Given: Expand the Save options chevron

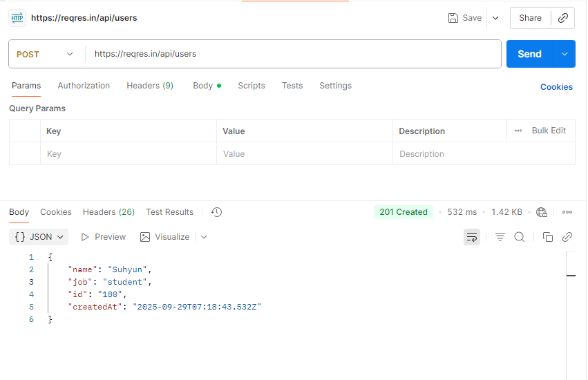Looking at the screenshot, I should click(x=495, y=18).
